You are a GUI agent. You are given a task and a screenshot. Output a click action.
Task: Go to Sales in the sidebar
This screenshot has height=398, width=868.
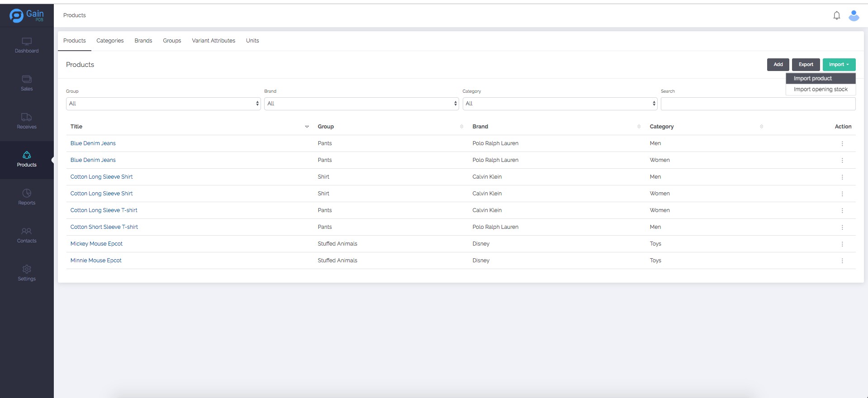tap(27, 80)
